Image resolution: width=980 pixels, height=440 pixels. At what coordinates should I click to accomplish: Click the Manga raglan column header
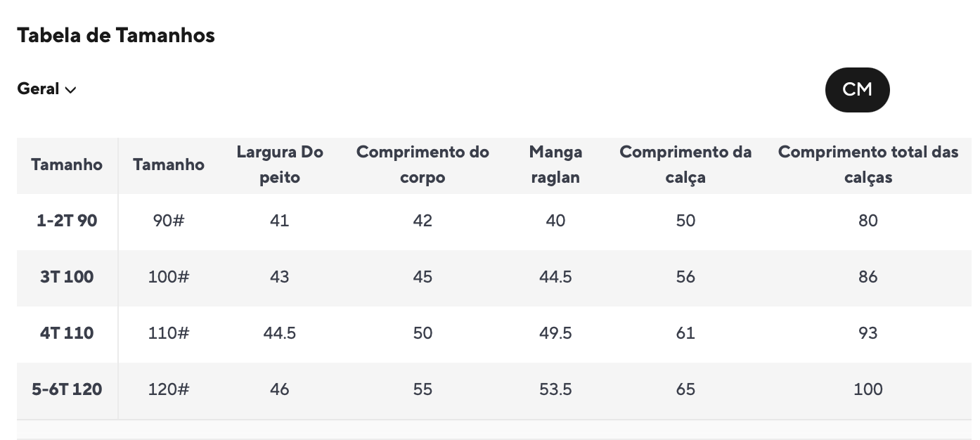(x=555, y=164)
